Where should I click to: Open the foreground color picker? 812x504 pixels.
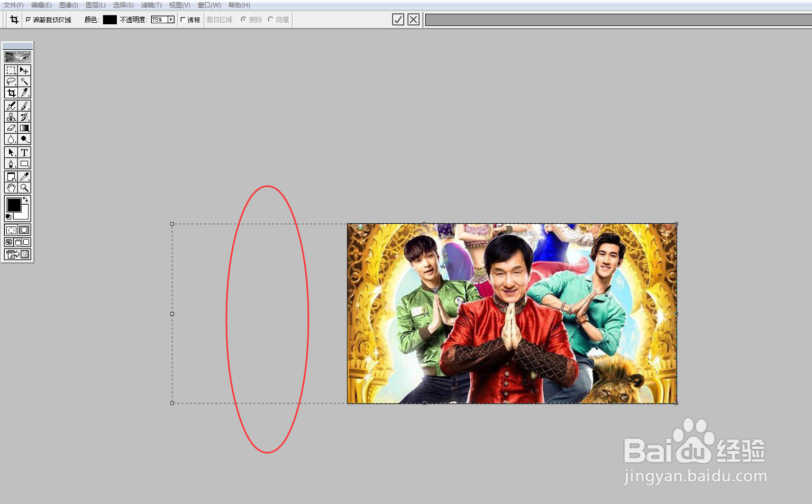pos(14,205)
